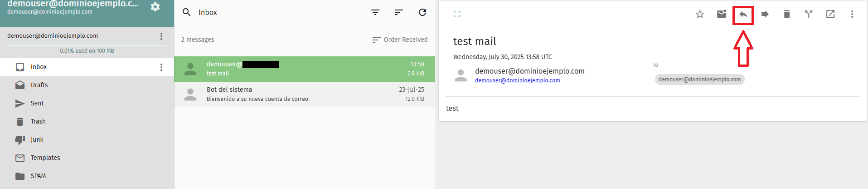The image size is (868, 189).
Task: Forward the test mail message
Action: click(x=765, y=14)
